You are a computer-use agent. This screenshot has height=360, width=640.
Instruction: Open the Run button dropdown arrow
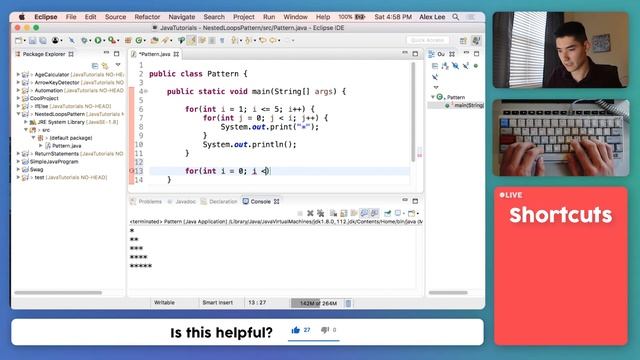pos(104,40)
